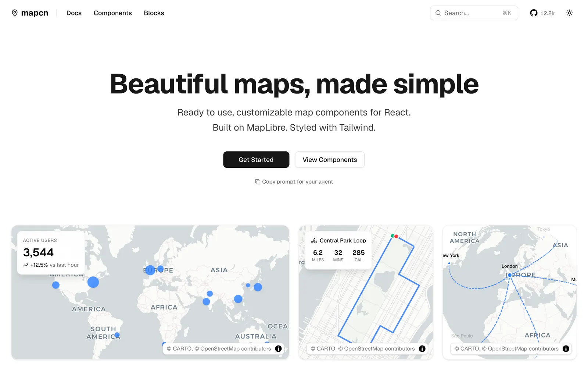The image size is (588, 368).
Task: Click the 12.2k stars count
Action: click(547, 13)
